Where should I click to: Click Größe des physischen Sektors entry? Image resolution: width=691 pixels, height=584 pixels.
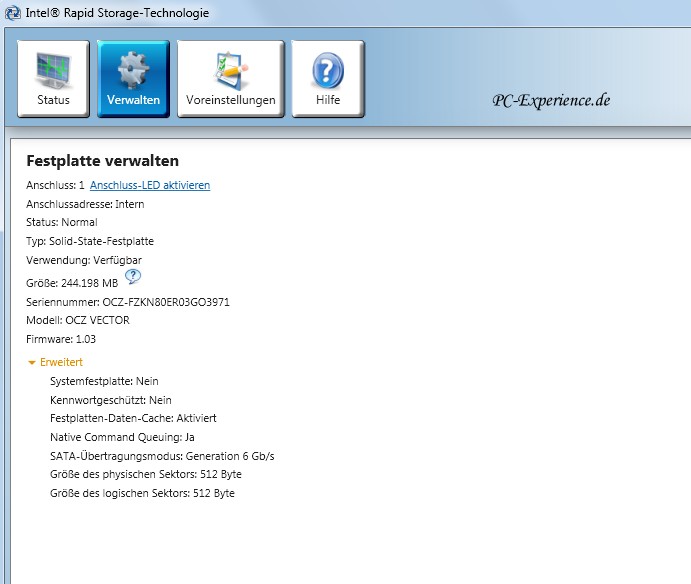point(146,474)
